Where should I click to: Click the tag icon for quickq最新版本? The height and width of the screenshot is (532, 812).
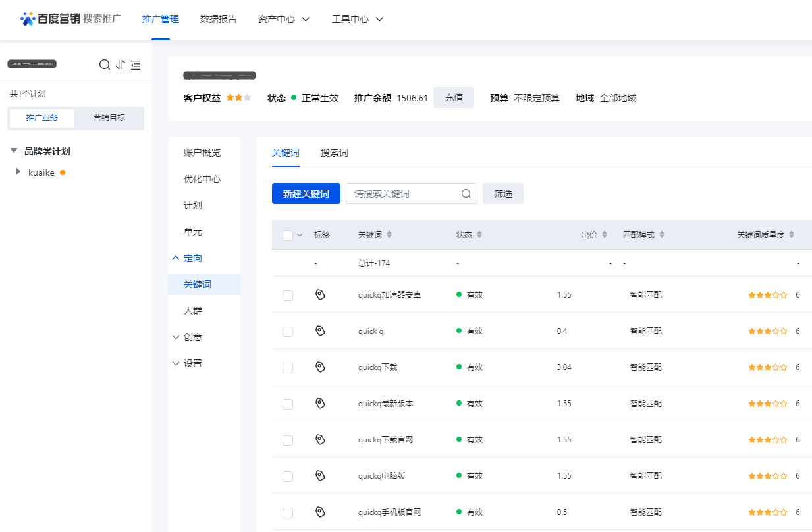(320, 404)
